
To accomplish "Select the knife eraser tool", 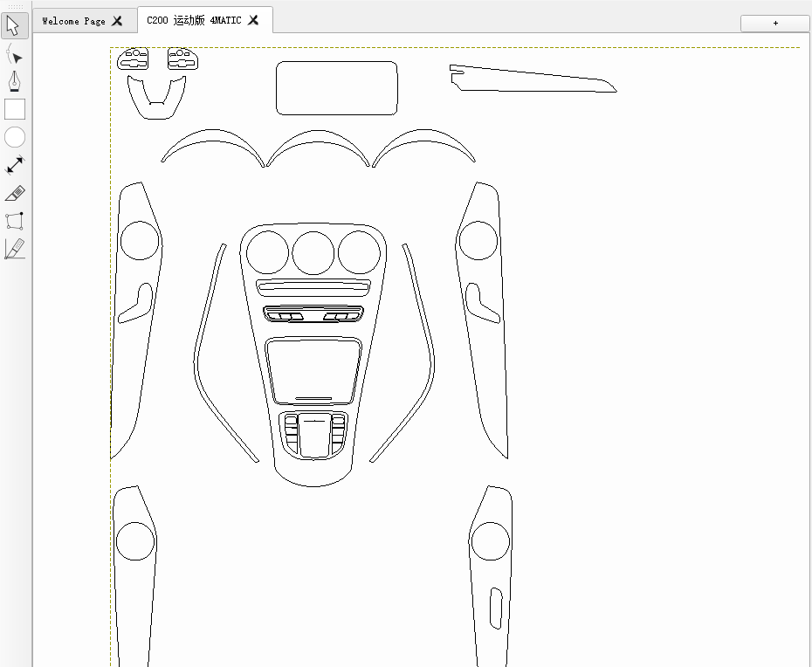I will pos(15,193).
